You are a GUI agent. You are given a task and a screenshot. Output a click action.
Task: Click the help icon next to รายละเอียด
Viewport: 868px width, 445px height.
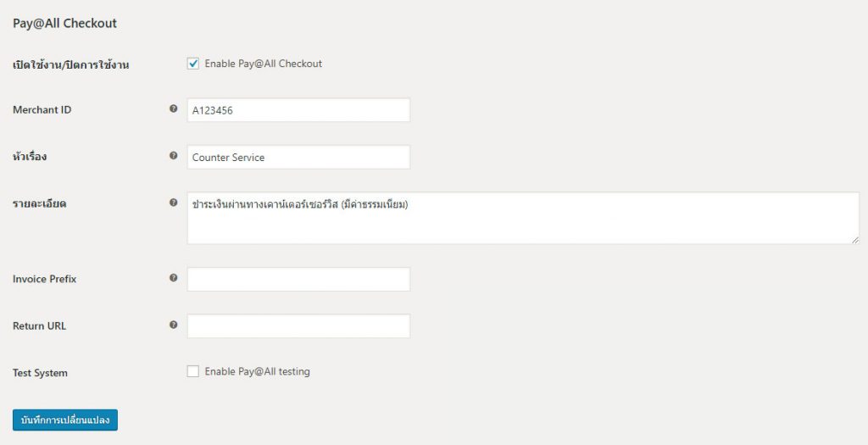pyautogui.click(x=173, y=203)
